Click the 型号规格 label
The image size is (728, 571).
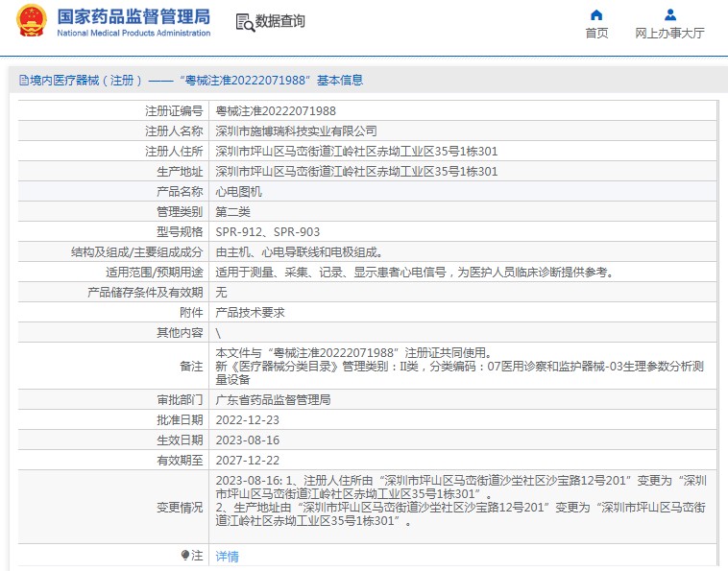(x=180, y=232)
